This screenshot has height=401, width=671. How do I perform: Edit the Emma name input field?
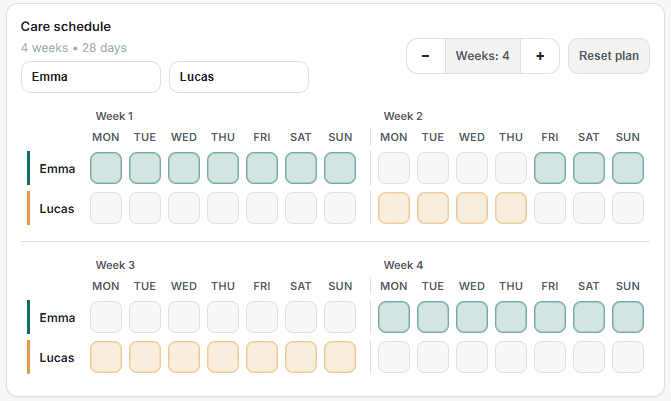coord(91,77)
